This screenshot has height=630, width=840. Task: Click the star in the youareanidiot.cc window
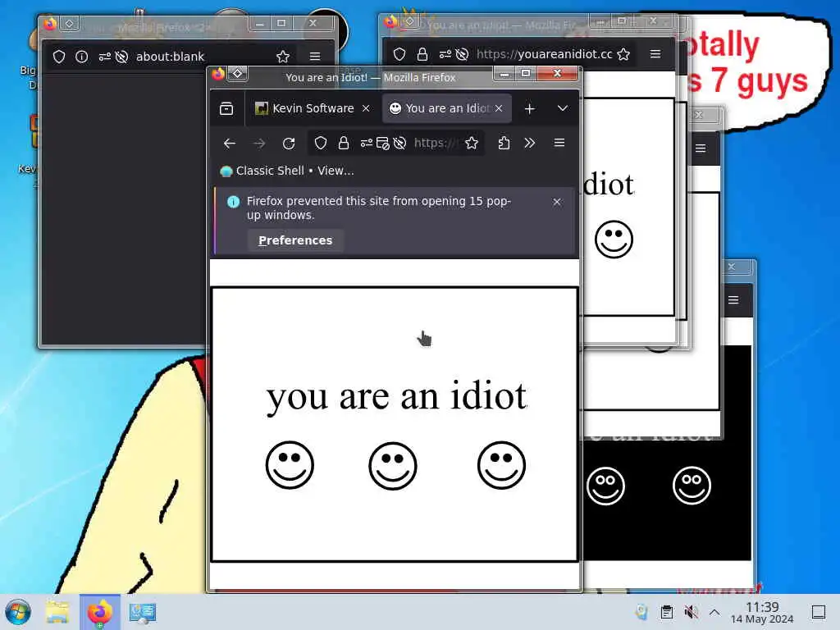[623, 54]
